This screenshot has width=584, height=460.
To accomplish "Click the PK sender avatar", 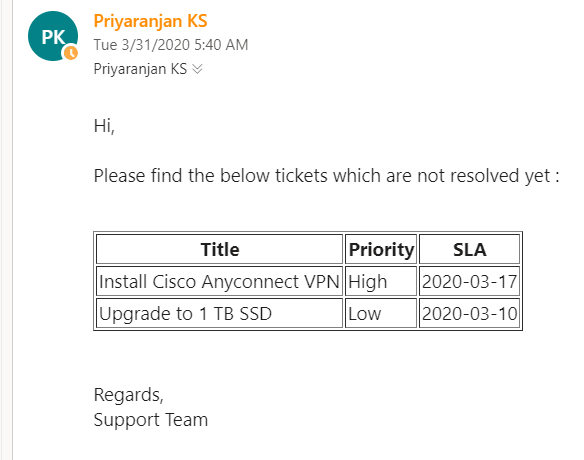I will (x=53, y=36).
